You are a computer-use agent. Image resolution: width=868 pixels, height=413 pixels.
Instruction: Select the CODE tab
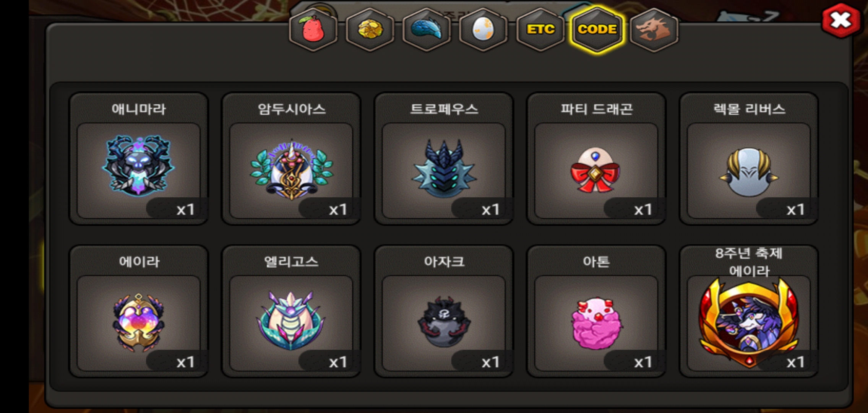pos(597,30)
